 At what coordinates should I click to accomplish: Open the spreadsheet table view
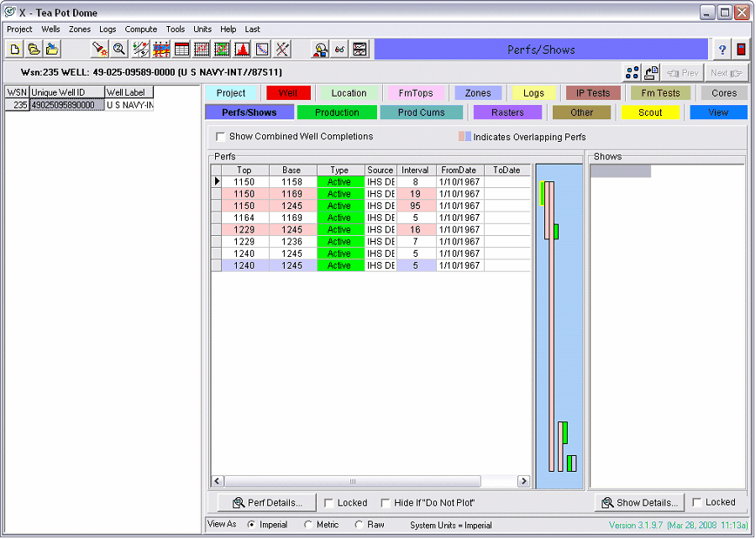[x=181, y=49]
